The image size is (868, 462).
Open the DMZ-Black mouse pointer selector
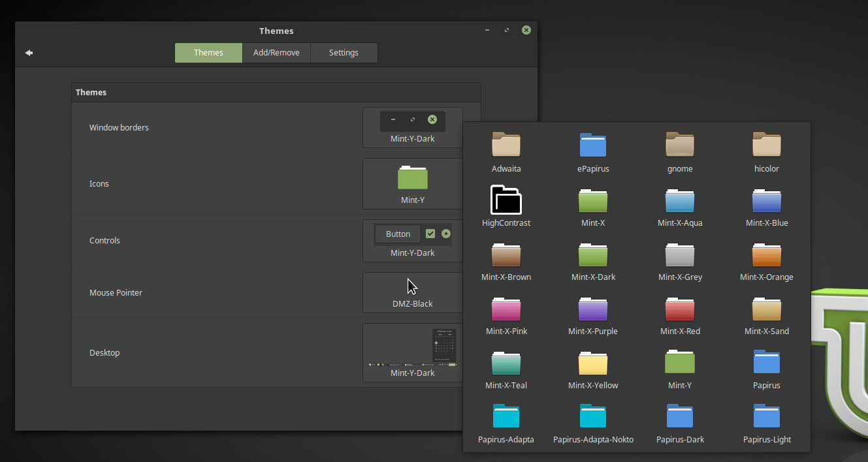(x=412, y=292)
